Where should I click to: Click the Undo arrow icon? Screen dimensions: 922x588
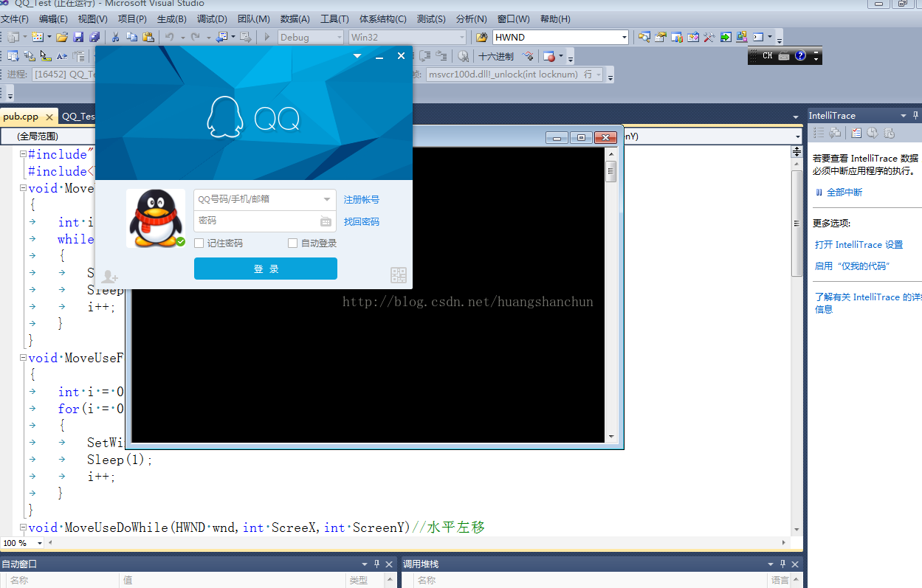coord(169,37)
